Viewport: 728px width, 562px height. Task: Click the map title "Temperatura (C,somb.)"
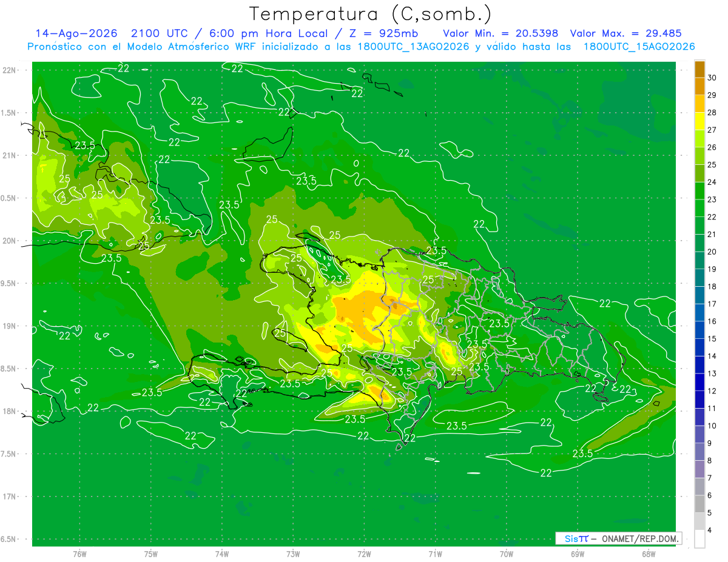(x=370, y=14)
